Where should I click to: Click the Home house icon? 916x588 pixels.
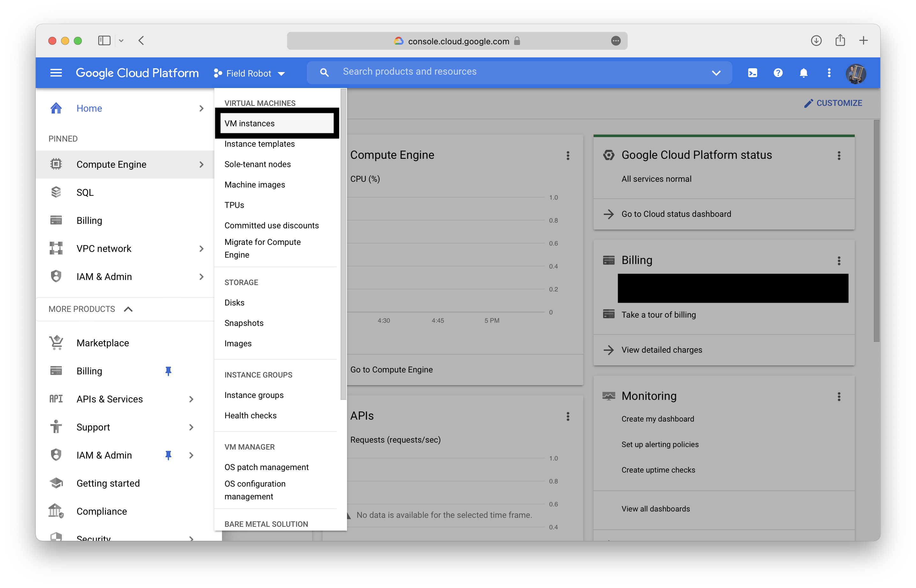(x=56, y=108)
